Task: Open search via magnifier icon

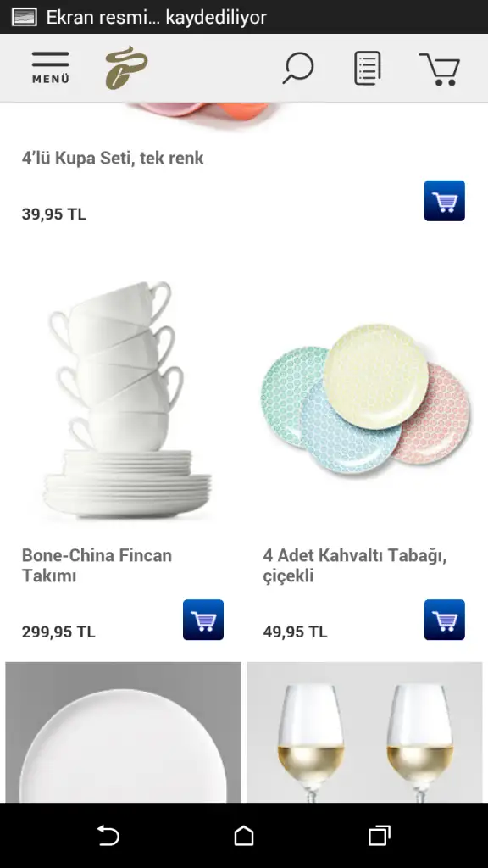Action: (298, 68)
